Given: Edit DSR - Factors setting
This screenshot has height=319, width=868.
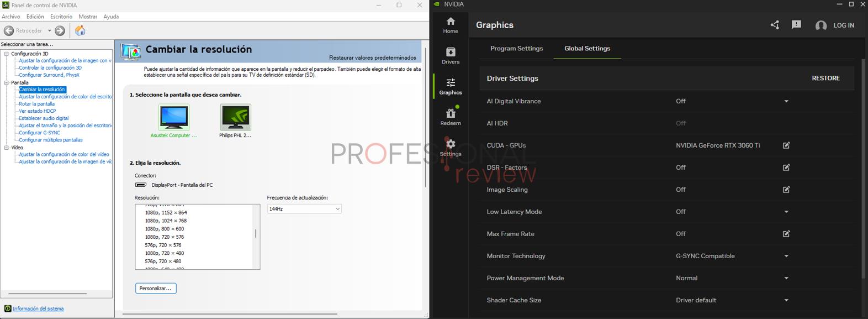Looking at the screenshot, I should (786, 168).
